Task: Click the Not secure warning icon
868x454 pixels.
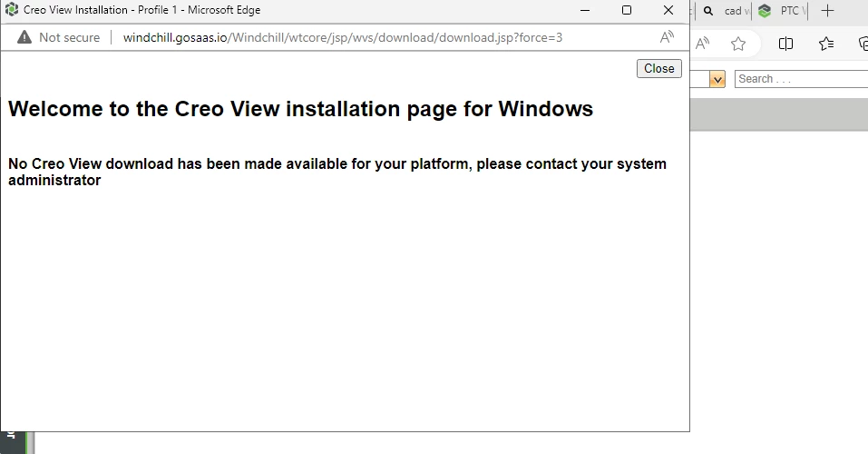Action: click(x=24, y=37)
